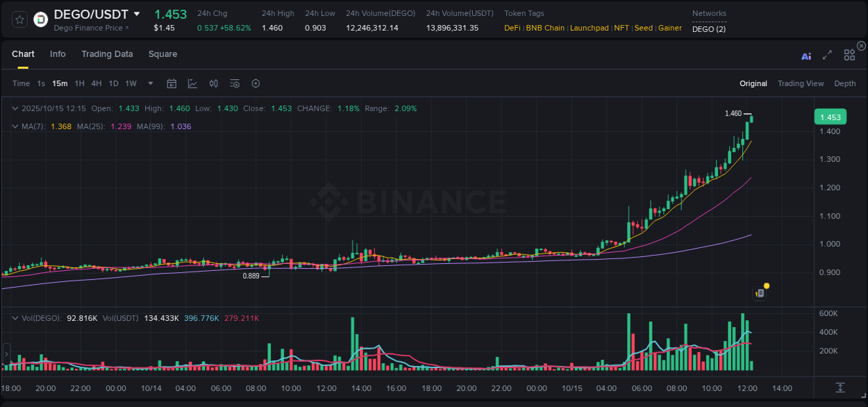This screenshot has width=868, height=407.
Task: Open the widgets layout icon
Action: click(x=849, y=55)
